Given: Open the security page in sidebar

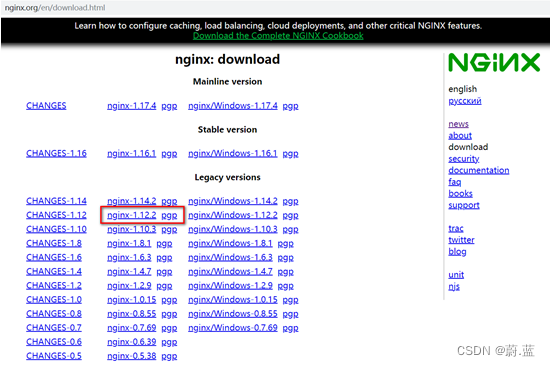Looking at the screenshot, I should click(464, 159).
